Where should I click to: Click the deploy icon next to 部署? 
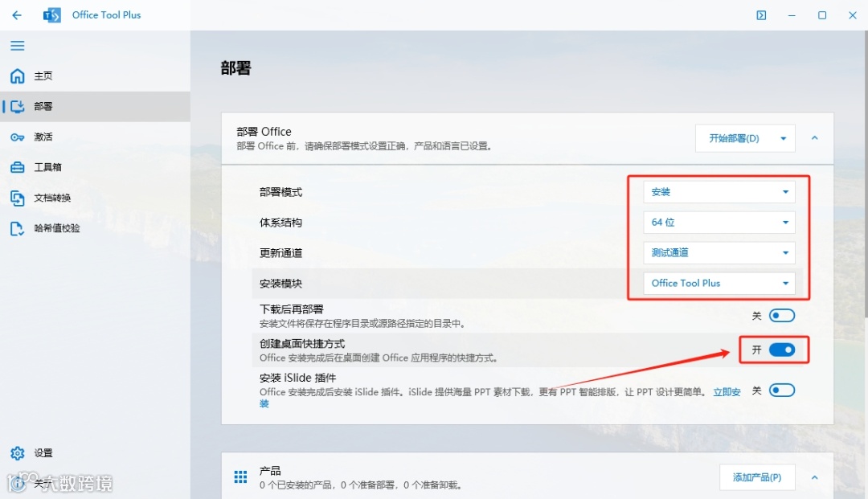tap(17, 106)
